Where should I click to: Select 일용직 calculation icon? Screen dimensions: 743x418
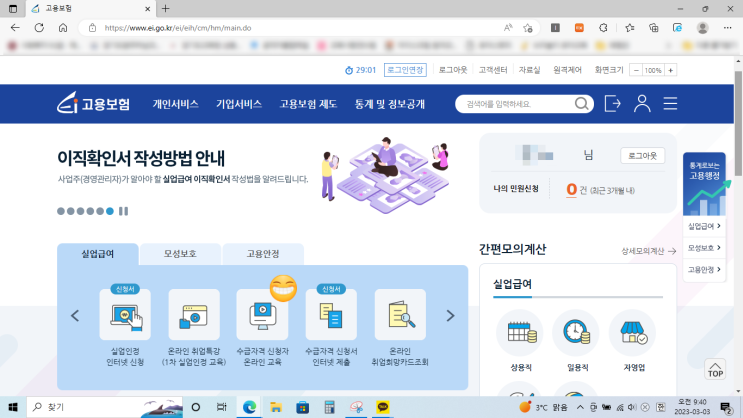[576, 333]
